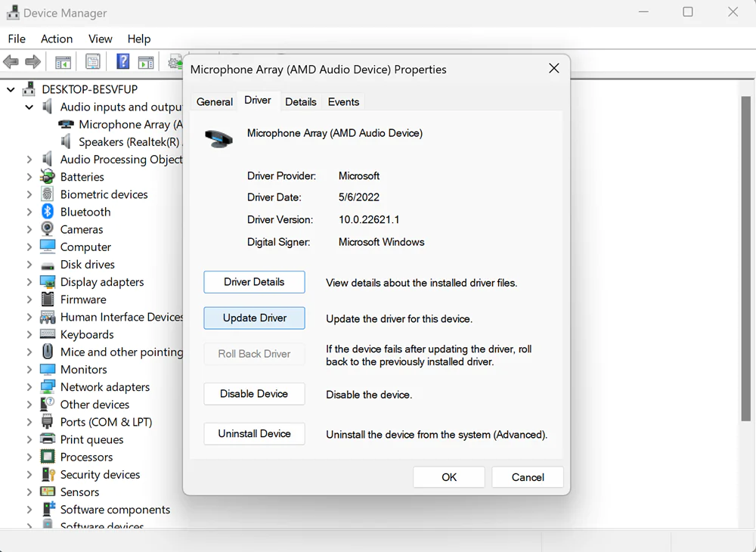The width and height of the screenshot is (756, 552).
Task: Click the Properties sheet toolbar icon
Action: point(92,62)
